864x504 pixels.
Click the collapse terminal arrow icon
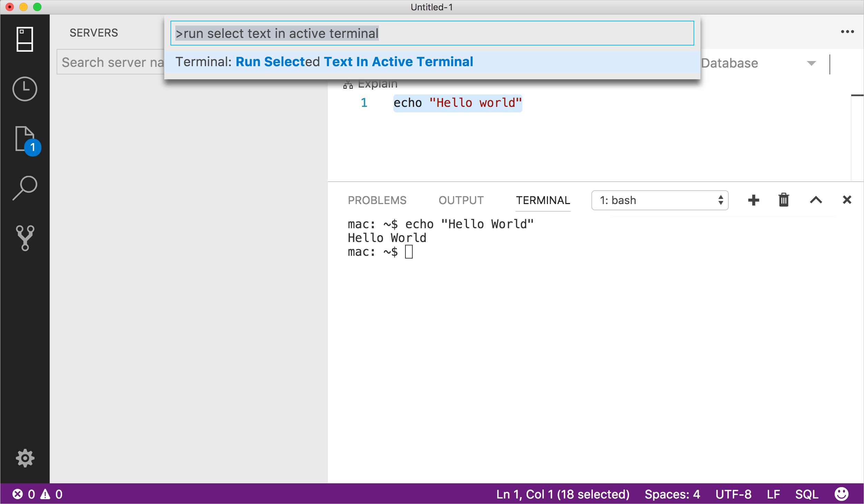(x=816, y=200)
